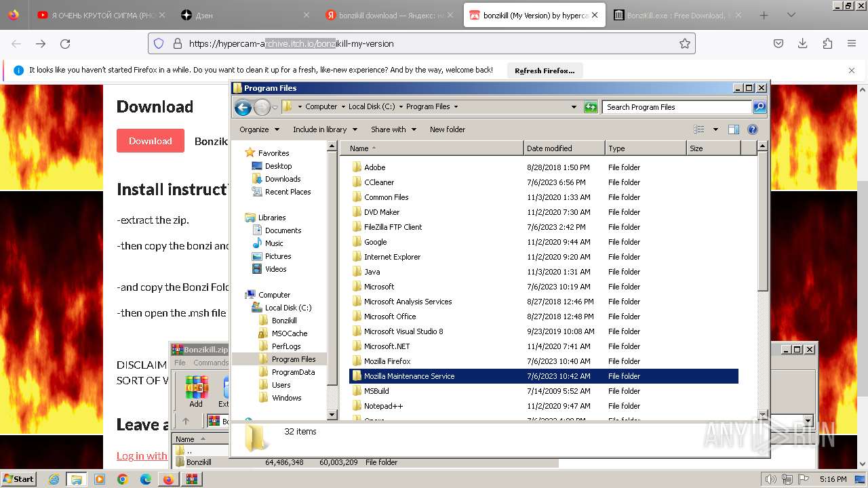Open Firefox extensions puzzle icon

[x=827, y=43]
